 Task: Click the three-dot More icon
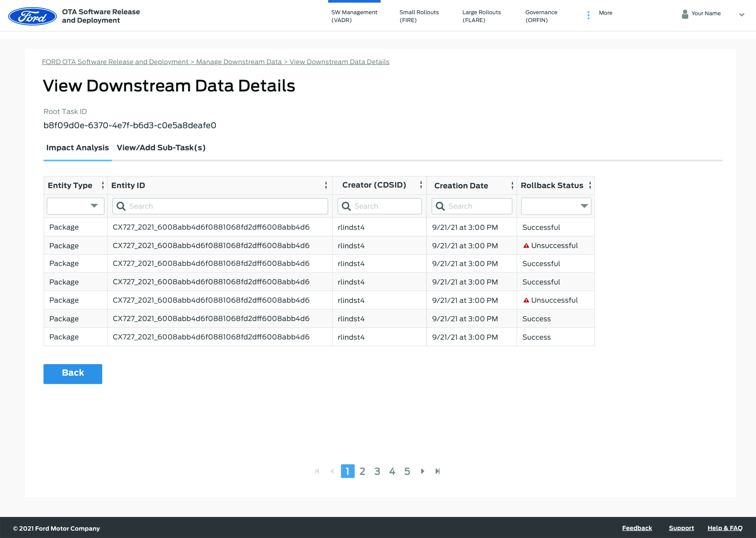coord(588,15)
